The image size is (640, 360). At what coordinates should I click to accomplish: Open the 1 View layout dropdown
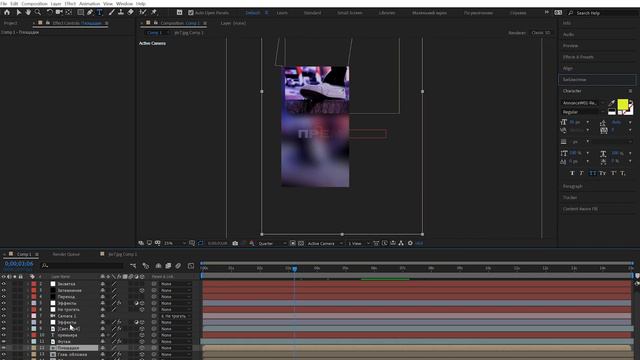click(359, 243)
